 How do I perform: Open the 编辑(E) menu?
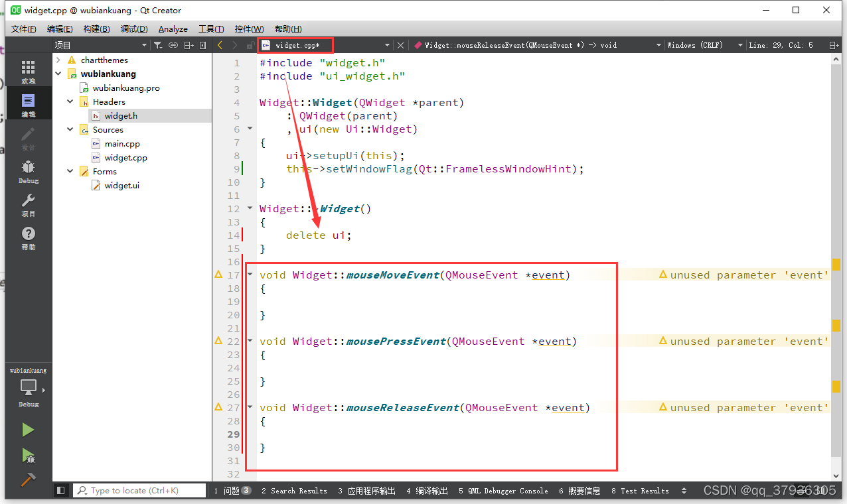tap(60, 29)
